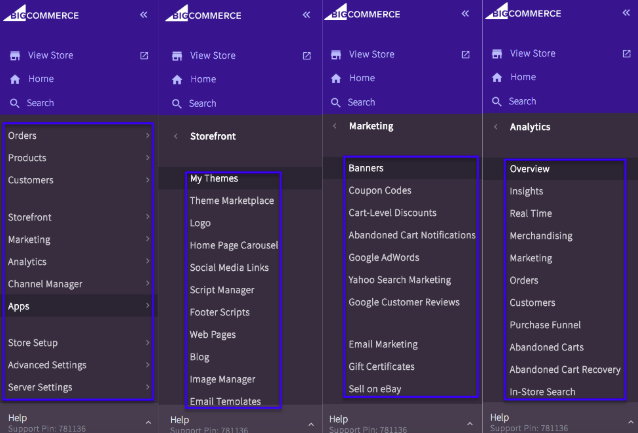Click the store icon beside View Store in Marketing panel
The width and height of the screenshot is (638, 433).
(336, 55)
